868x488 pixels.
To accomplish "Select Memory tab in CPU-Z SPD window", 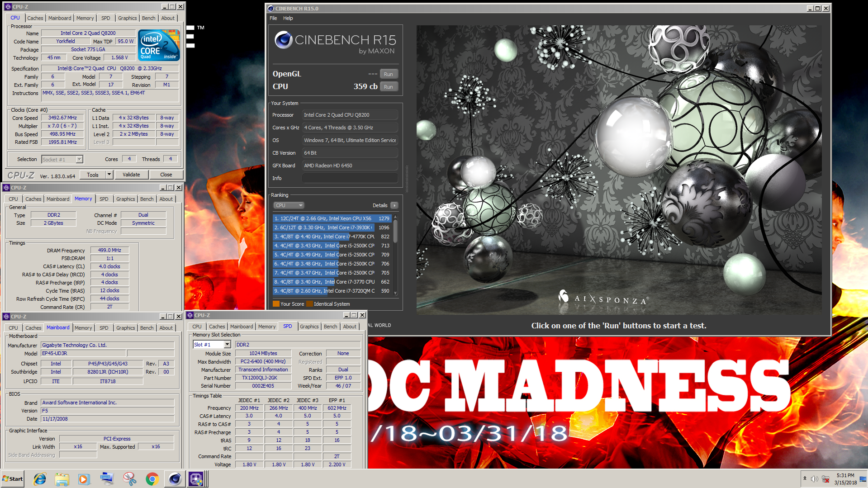I will (267, 327).
